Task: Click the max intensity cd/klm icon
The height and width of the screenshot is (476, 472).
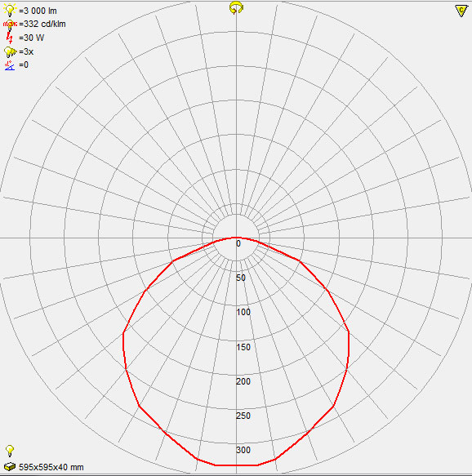Action: [10, 24]
